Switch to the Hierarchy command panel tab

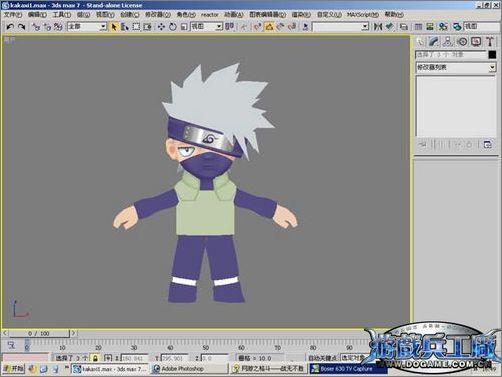click(x=448, y=42)
